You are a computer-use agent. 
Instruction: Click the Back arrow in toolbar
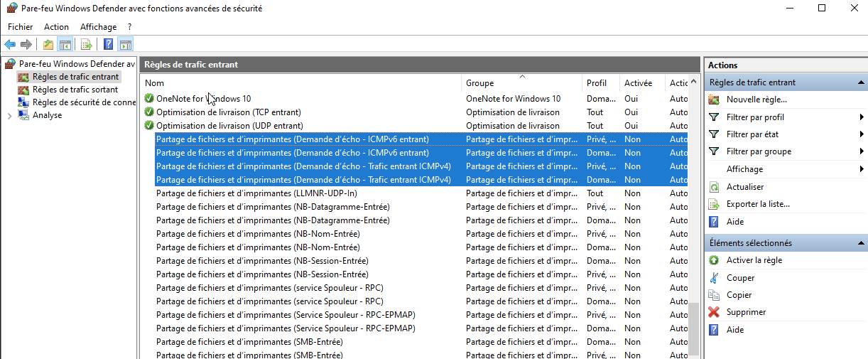click(x=10, y=45)
